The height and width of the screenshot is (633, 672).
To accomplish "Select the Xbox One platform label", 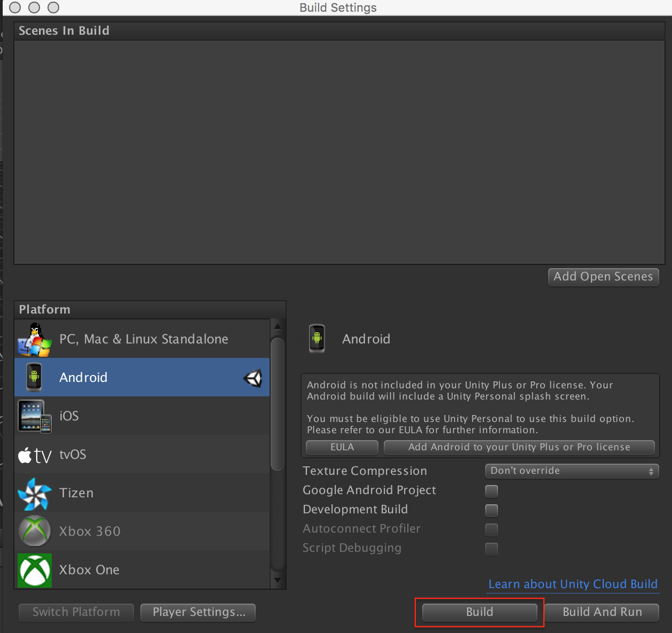I will (x=89, y=570).
